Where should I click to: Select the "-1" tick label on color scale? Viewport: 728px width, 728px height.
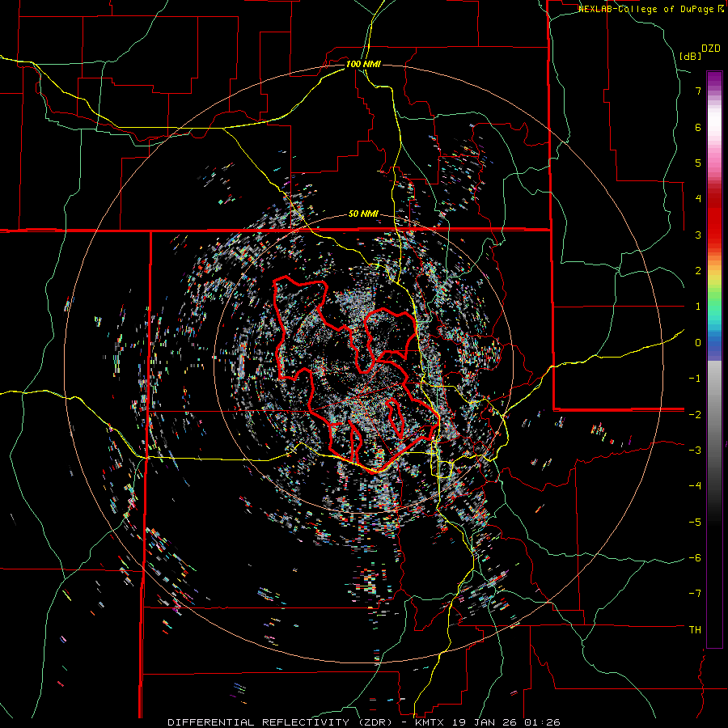click(695, 379)
